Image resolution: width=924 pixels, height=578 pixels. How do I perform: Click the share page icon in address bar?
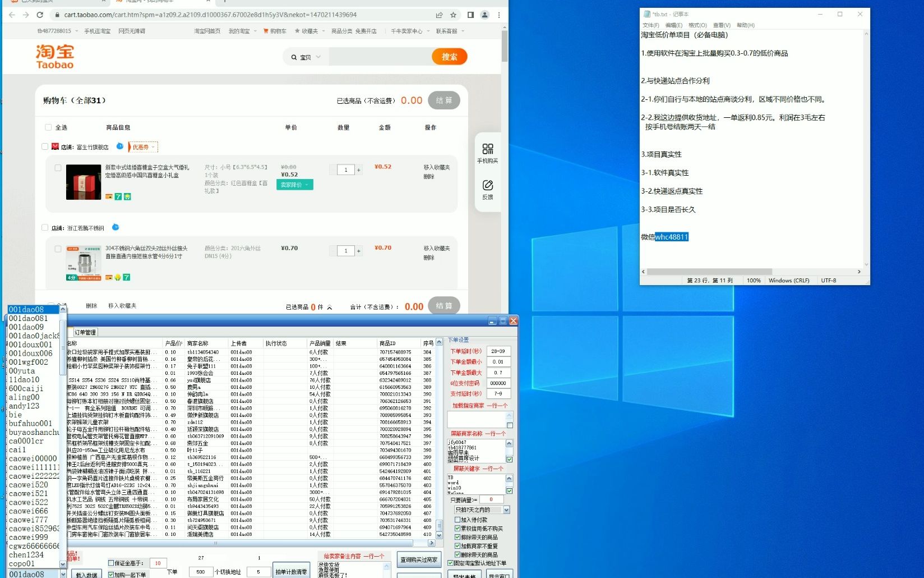point(439,15)
